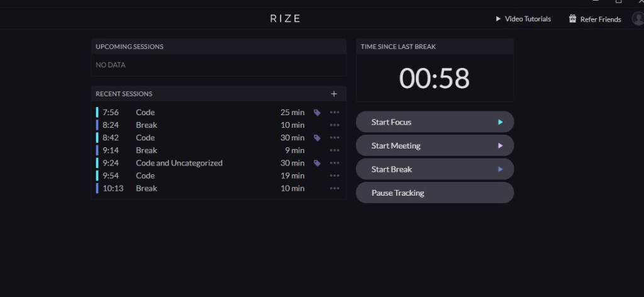The width and height of the screenshot is (644, 297).
Task: Open options menu for 7:56 Code session
Action: tap(335, 113)
